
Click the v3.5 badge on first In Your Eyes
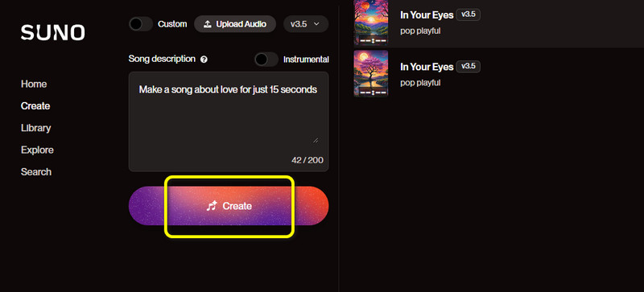[468, 14]
